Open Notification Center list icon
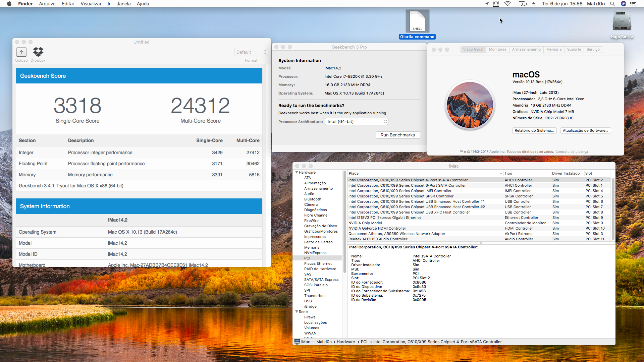Screen dimensions: 644x362 tap(633, 4)
